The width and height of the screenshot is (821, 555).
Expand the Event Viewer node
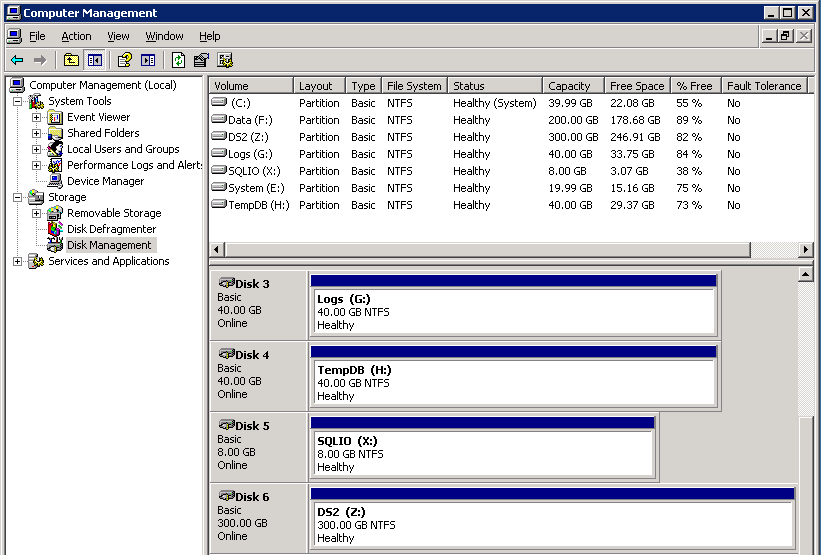click(x=37, y=117)
